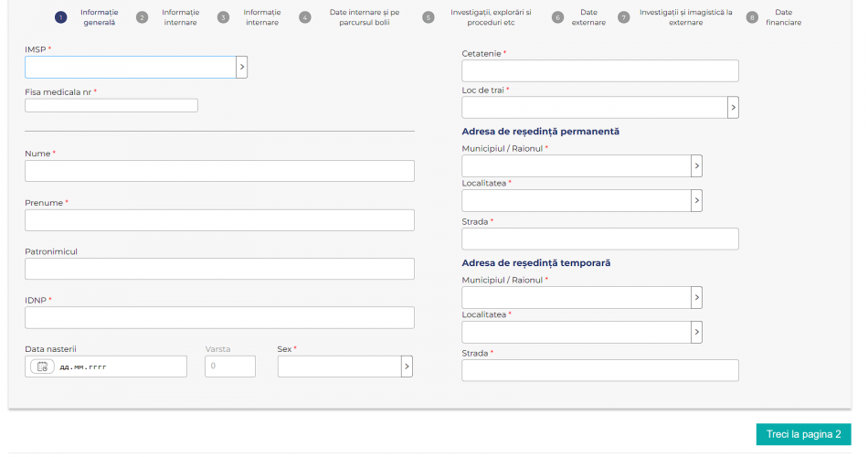Click the Nume input field
Image resolution: width=868 pixels, height=457 pixels.
220,171
